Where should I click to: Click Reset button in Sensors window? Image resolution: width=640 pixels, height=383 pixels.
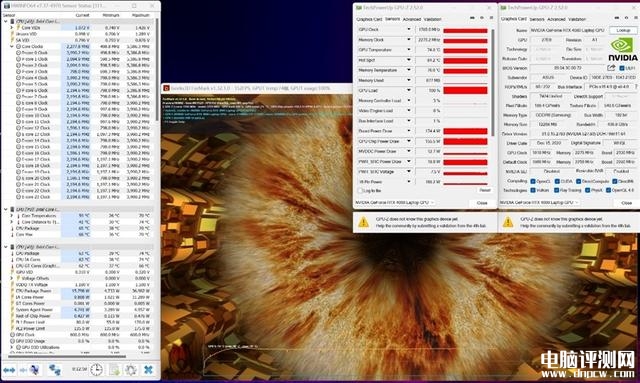[x=484, y=190]
